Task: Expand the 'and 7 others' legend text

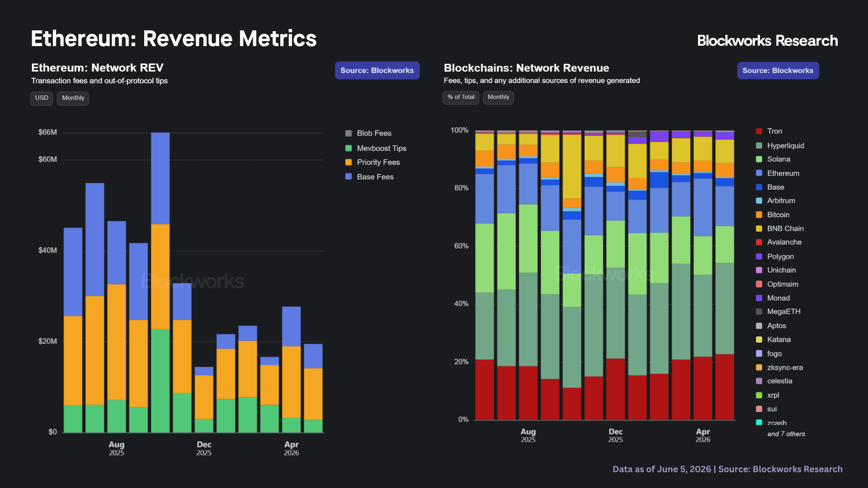Action: pyautogui.click(x=786, y=434)
